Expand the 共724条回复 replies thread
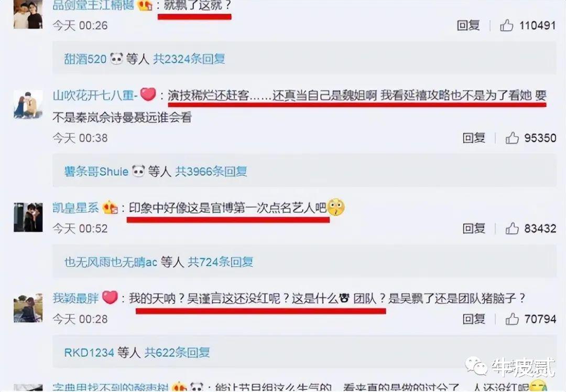Screen dimensions: 566x392 (x=221, y=262)
